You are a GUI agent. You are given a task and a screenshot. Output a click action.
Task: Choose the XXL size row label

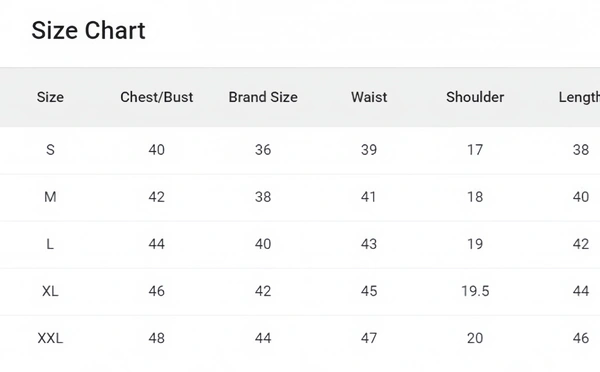tap(50, 338)
